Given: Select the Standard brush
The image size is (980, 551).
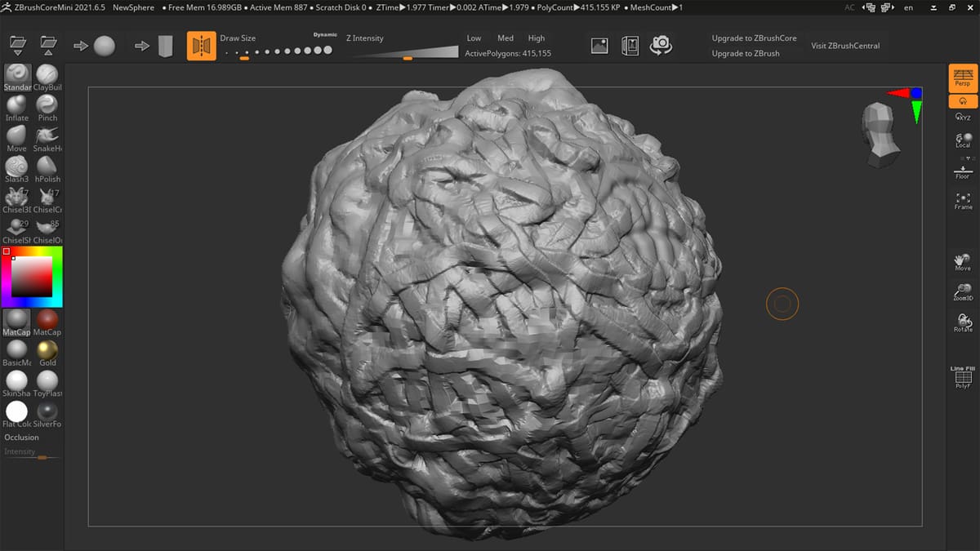Looking at the screenshot, I should (x=17, y=78).
